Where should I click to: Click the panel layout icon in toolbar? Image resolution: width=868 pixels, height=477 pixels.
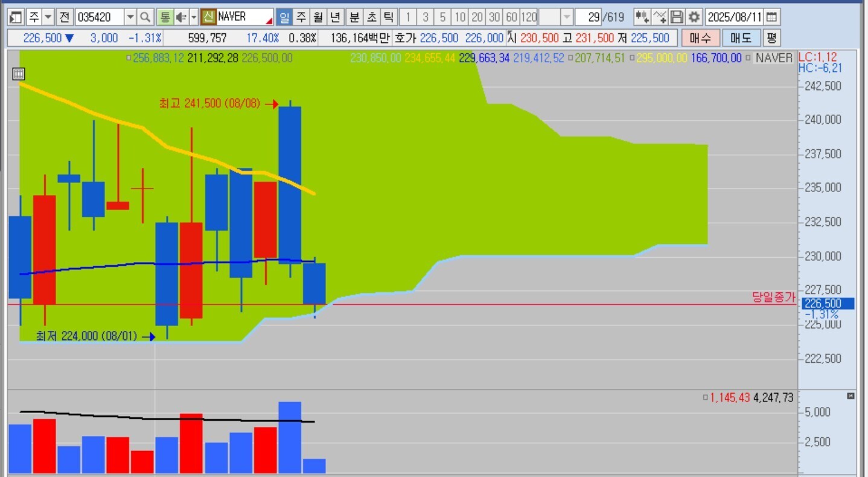(x=16, y=17)
